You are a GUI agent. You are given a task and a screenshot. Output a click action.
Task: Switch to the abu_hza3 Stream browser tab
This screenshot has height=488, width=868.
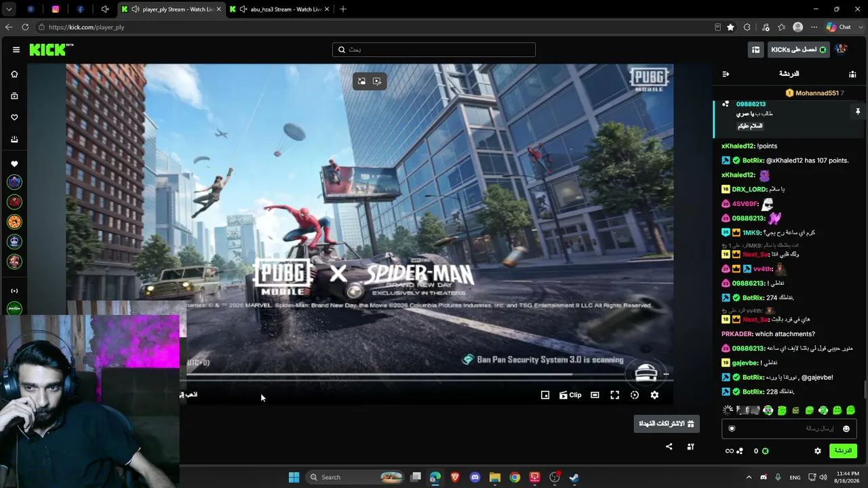click(279, 9)
